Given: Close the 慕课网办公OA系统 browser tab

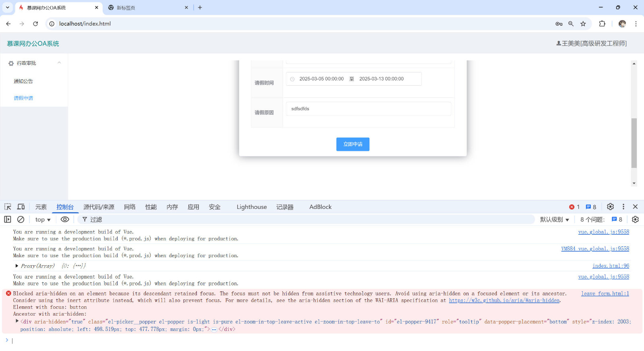Looking at the screenshot, I should coord(97,8).
